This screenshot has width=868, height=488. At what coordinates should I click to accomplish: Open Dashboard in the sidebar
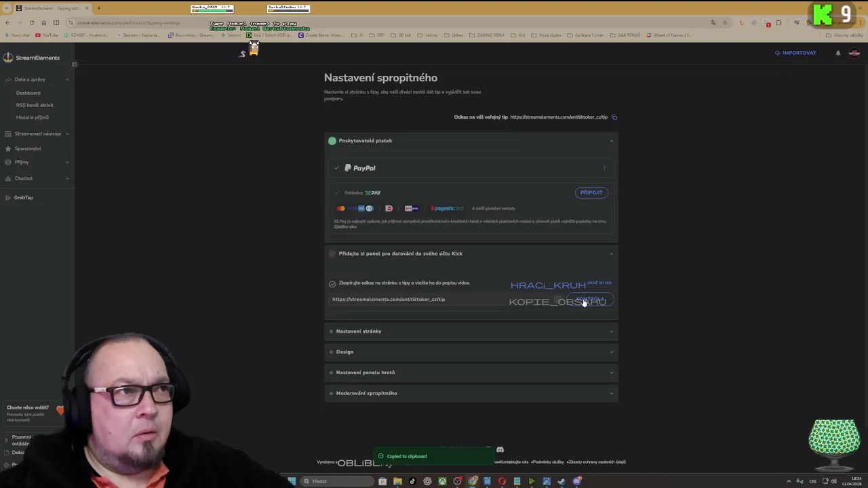[28, 93]
